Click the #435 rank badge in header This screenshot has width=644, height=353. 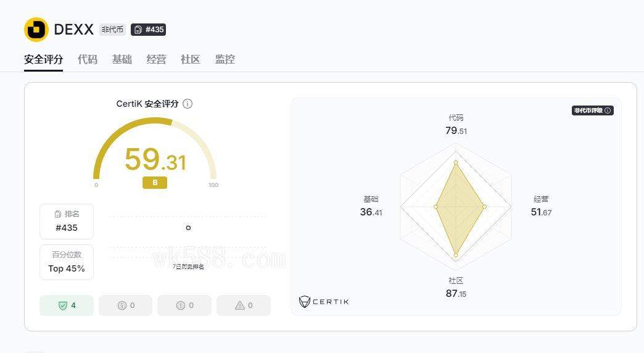point(148,30)
